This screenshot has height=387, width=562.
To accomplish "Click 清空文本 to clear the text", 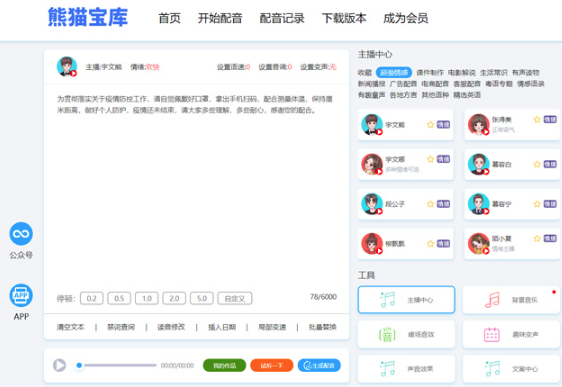I will click(71, 327).
